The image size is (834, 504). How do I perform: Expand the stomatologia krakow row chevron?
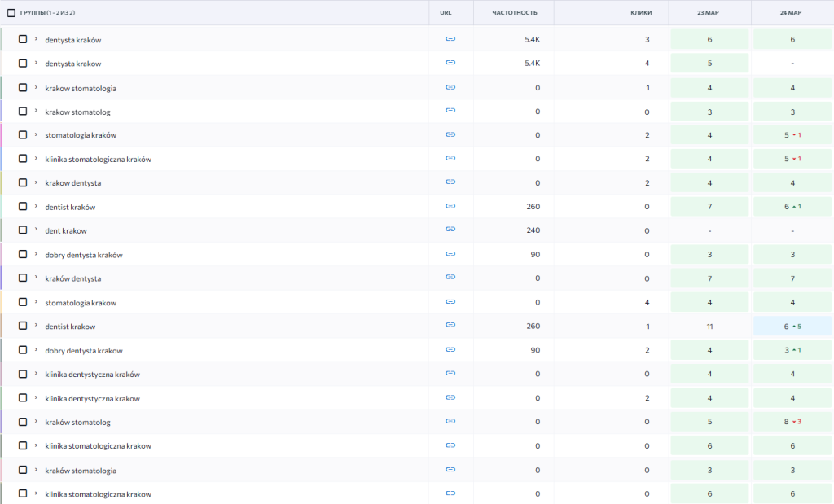click(x=36, y=302)
